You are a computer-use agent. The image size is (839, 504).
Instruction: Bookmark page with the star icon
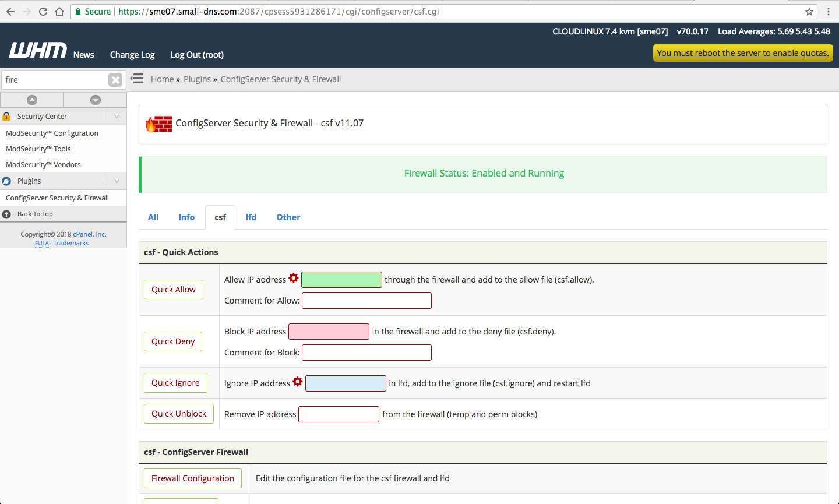tap(809, 12)
